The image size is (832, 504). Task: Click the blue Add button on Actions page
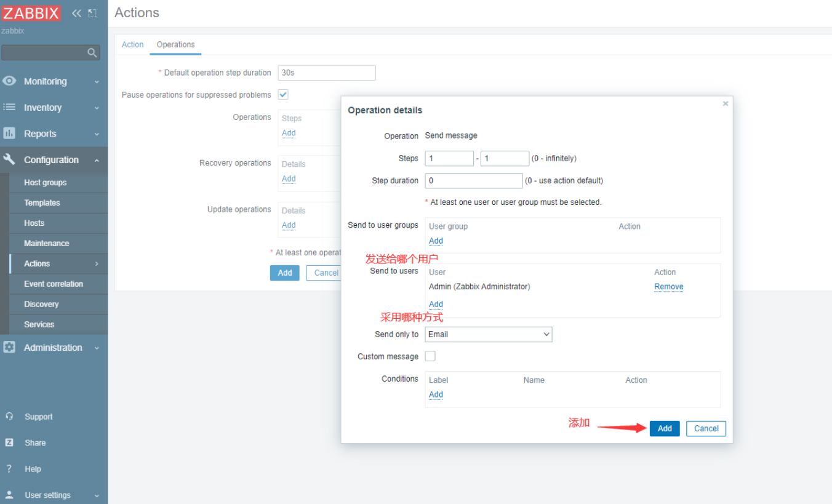[x=284, y=273]
